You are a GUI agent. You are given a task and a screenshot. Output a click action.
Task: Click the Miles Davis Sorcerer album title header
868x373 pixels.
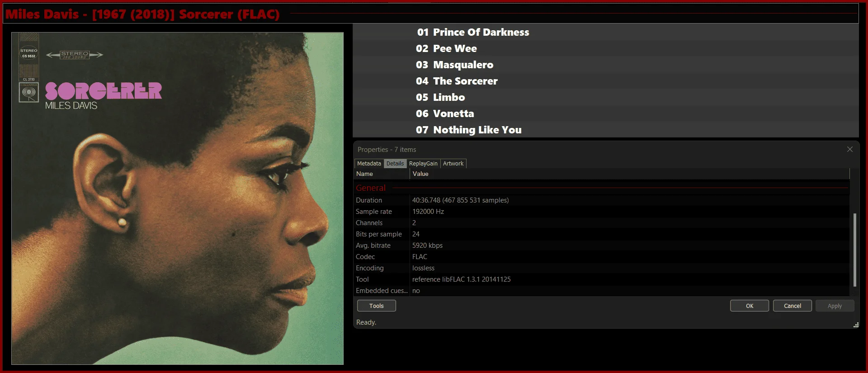(142, 14)
